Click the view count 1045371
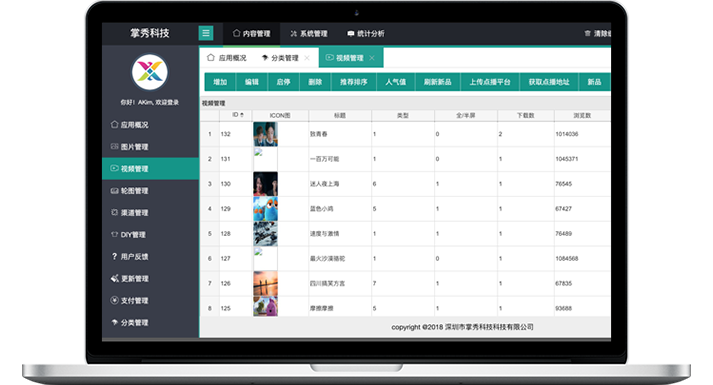The height and width of the screenshot is (385, 713). (567, 159)
